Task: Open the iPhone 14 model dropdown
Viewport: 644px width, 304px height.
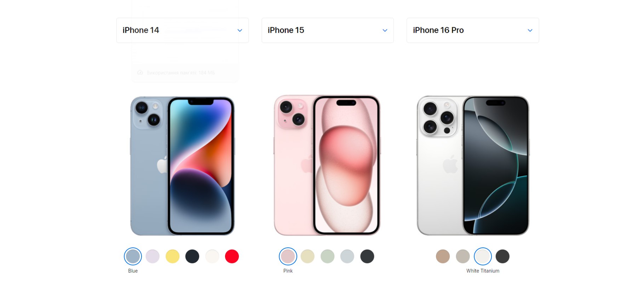Action: click(182, 30)
